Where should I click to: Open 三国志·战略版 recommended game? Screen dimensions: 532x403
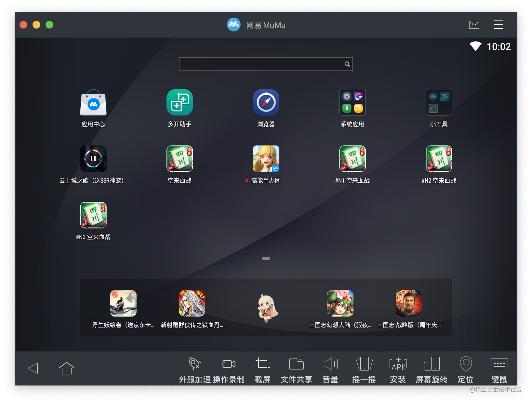point(409,303)
